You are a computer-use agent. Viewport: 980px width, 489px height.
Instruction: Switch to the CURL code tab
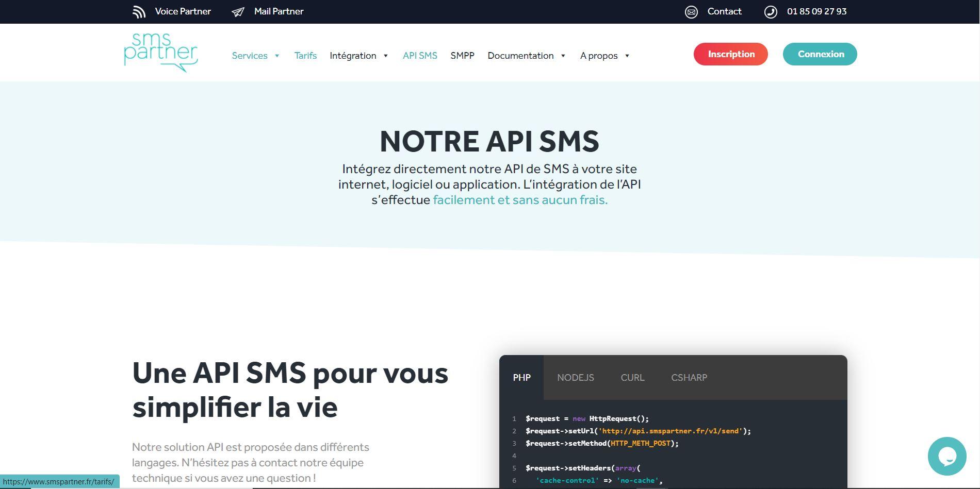tap(632, 378)
